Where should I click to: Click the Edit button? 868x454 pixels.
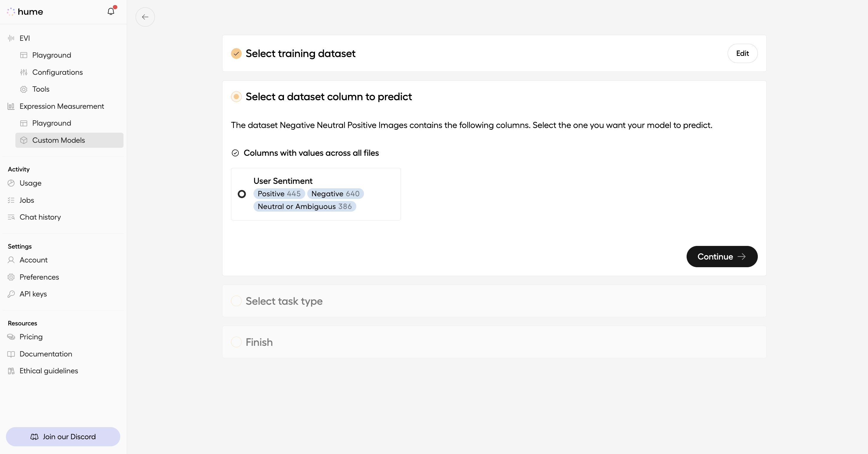(x=743, y=53)
